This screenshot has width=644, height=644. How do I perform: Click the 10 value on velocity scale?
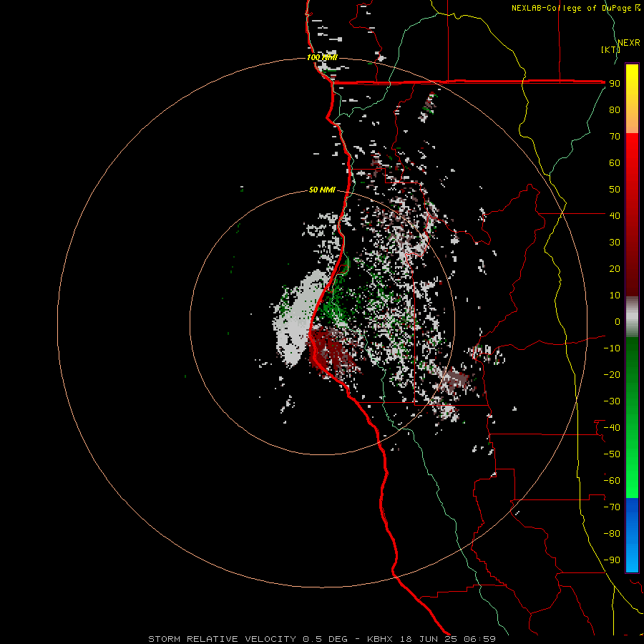[x=615, y=296]
